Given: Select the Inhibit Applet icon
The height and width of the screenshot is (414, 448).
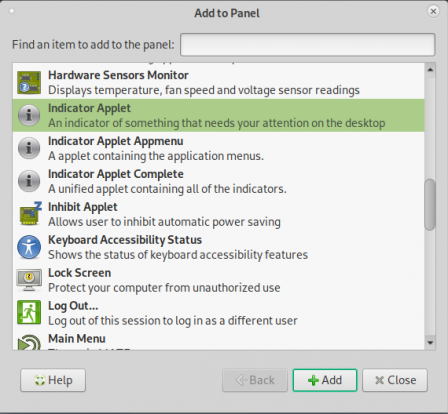Looking at the screenshot, I should click(29, 214).
